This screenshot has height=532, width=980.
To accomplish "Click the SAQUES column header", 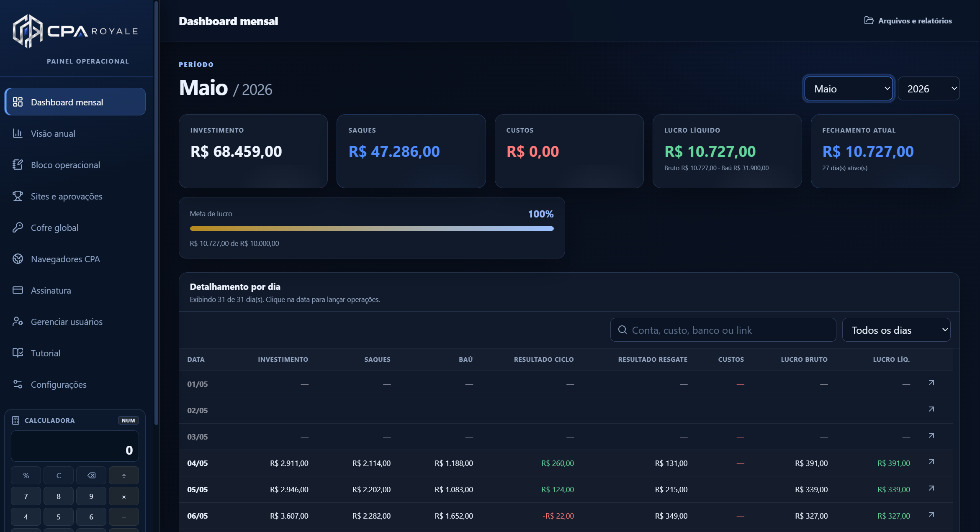I will tap(377, 359).
